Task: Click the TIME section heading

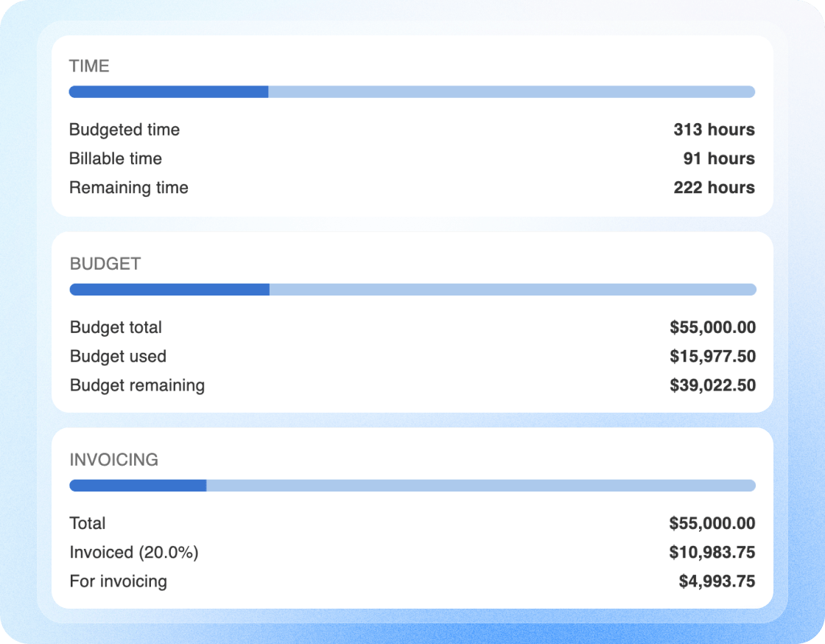Action: tap(89, 66)
